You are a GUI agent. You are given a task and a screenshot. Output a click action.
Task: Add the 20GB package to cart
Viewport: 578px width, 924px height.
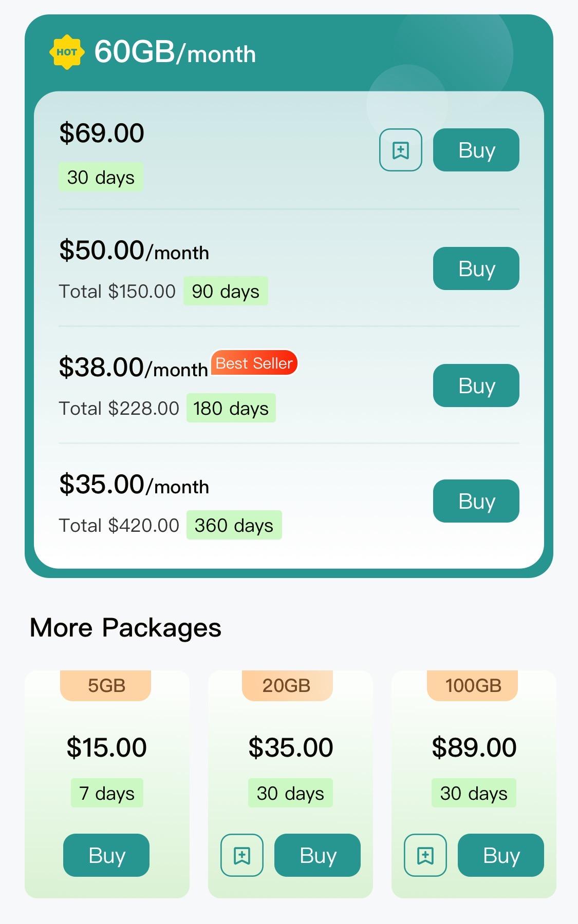241,855
